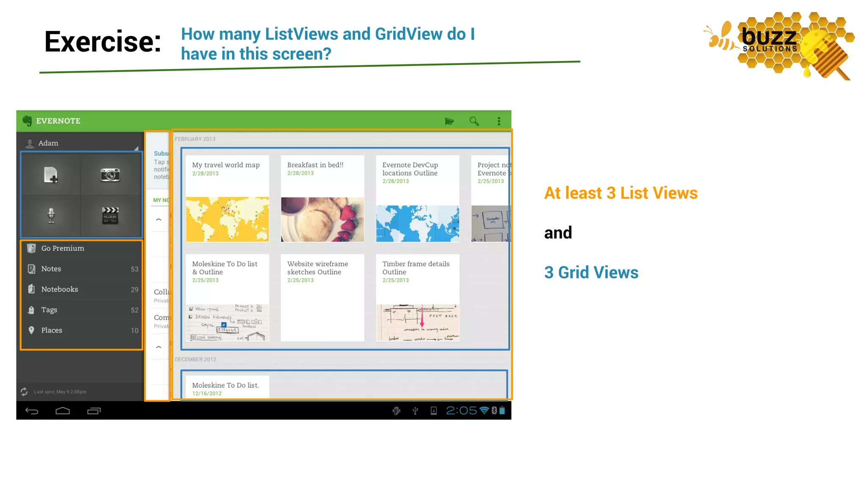868x488 pixels.
Task: Open Notebooks in sidebar
Action: point(81,289)
